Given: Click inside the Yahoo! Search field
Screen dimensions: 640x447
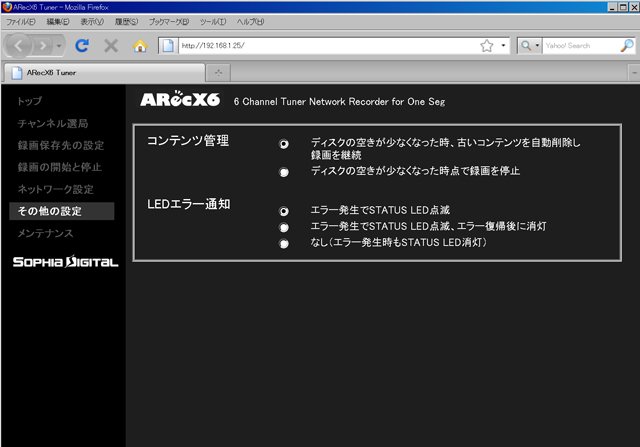Looking at the screenshot, I should 580,46.
